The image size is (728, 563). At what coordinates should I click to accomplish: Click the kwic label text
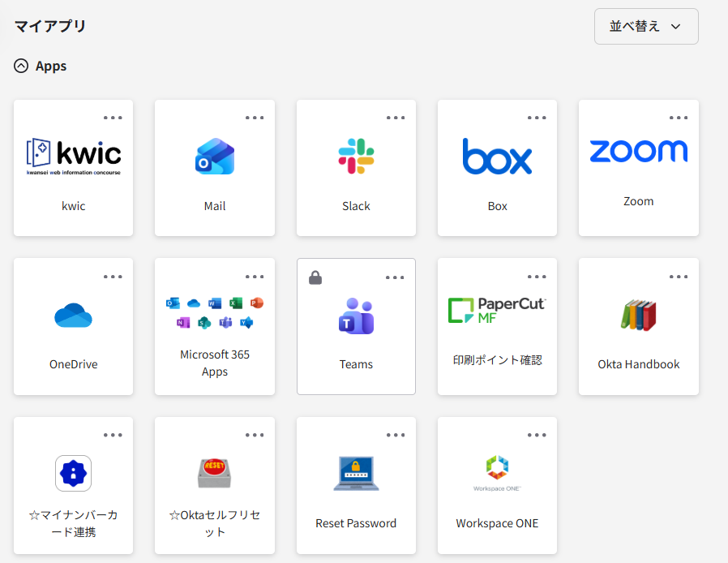(73, 206)
